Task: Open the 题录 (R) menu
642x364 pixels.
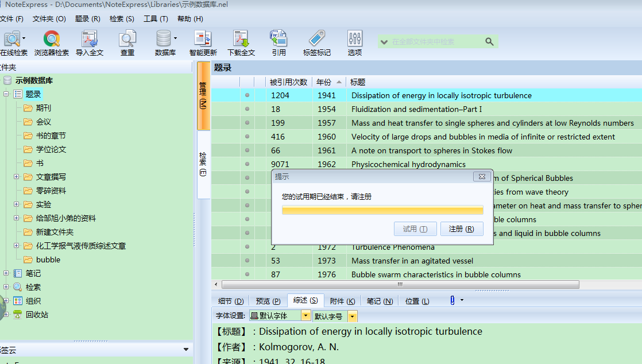Action: 88,19
